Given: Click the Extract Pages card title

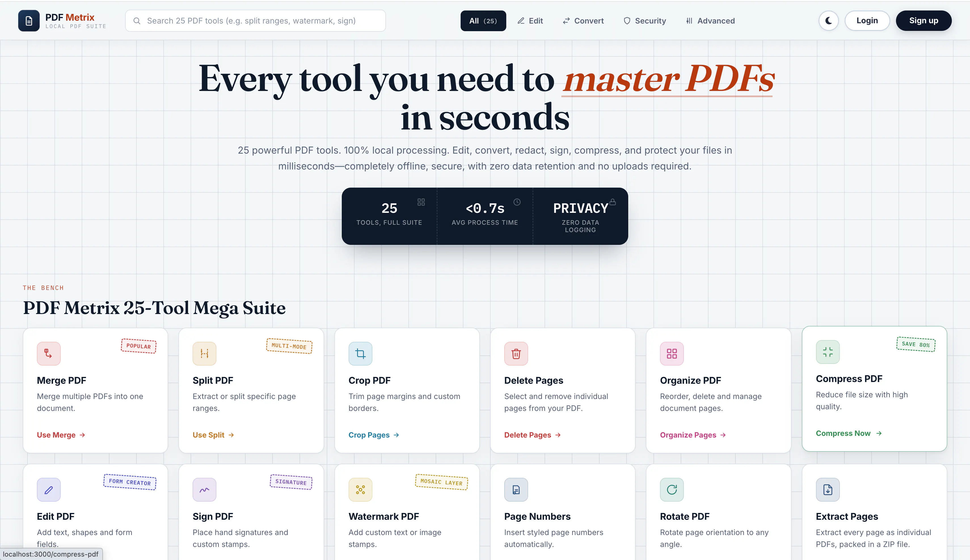Looking at the screenshot, I should click(847, 517).
